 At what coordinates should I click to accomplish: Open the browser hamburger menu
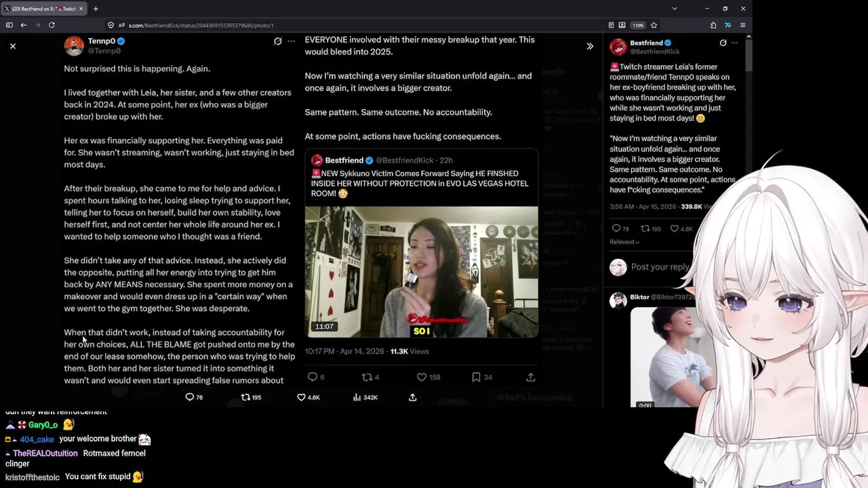(743, 25)
